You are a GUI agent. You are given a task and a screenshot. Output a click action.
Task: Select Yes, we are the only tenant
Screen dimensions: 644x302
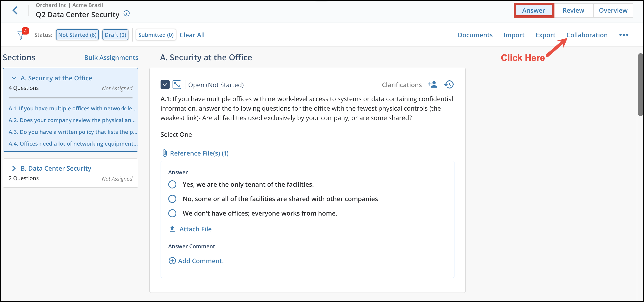tap(172, 184)
